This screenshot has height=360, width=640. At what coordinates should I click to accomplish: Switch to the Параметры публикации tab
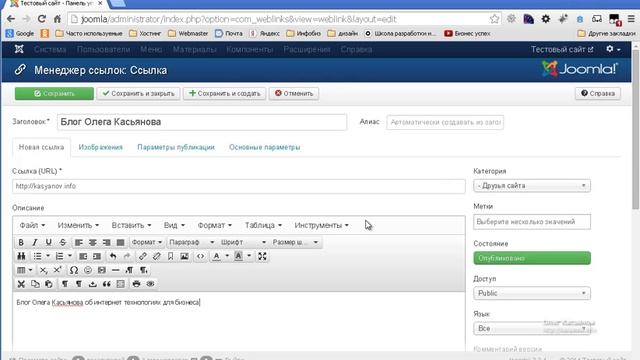[176, 147]
